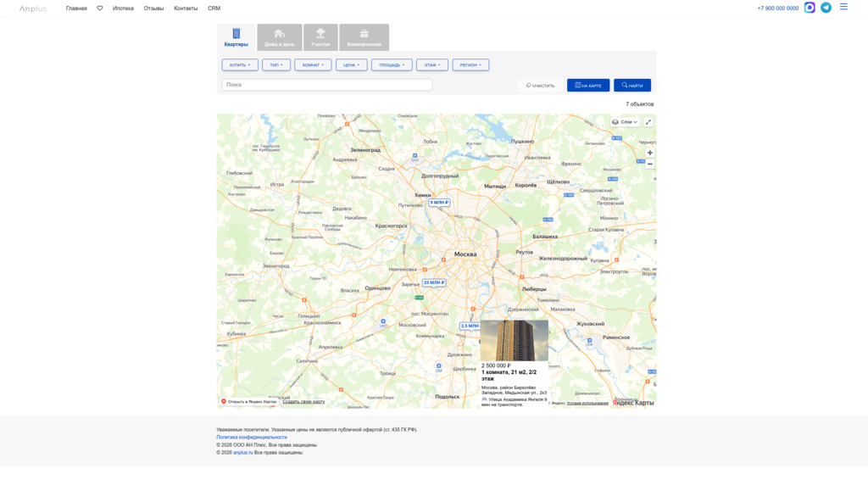Viewport: 868px width, 491px height.
Task: Select the 25 млн ₽ map marker
Action: [433, 282]
